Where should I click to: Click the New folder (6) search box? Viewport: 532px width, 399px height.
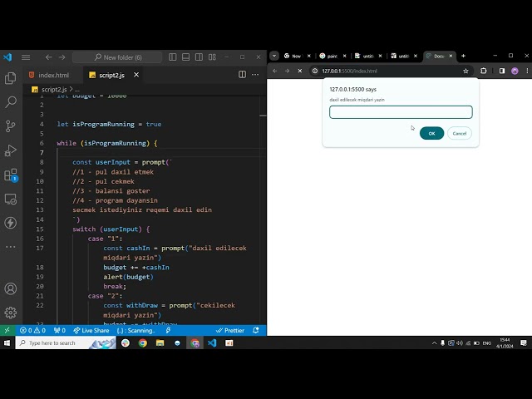click(x=117, y=57)
